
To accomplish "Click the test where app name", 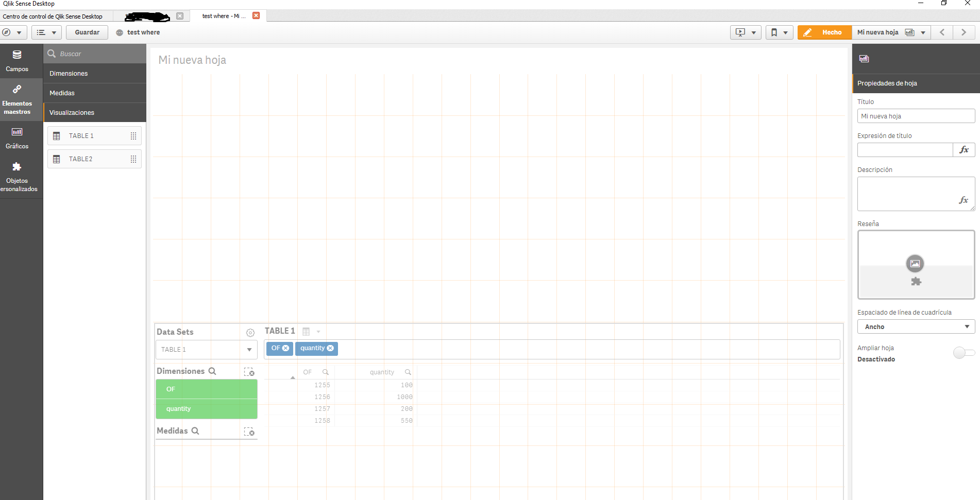I will click(143, 32).
